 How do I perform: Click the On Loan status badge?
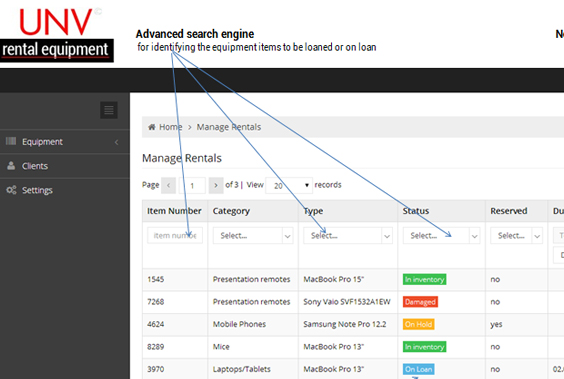[418, 369]
